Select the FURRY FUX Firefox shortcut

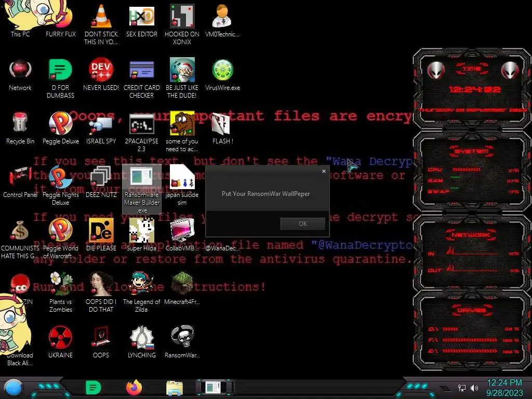point(60,20)
